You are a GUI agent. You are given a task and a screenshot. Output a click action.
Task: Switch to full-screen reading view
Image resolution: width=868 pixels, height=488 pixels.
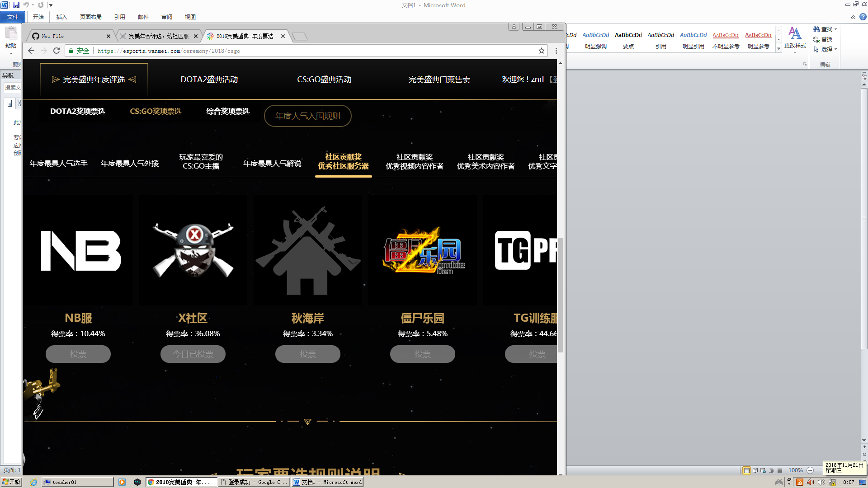[x=755, y=470]
